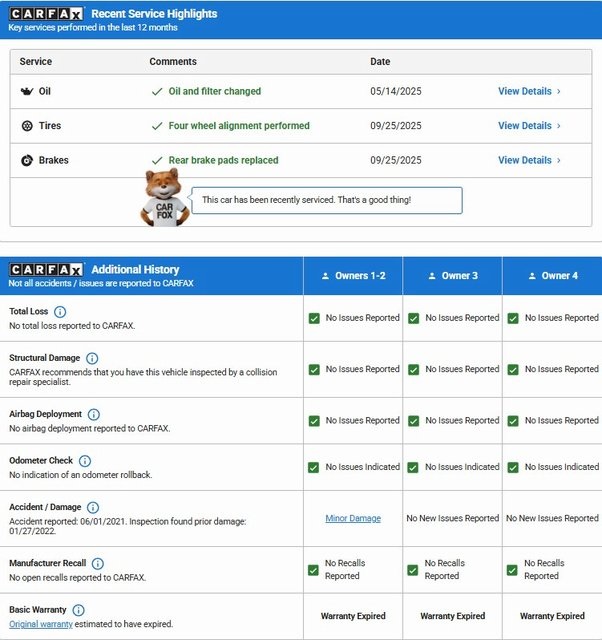Select the Owner 4 column header
This screenshot has height=640, width=602.
point(552,276)
